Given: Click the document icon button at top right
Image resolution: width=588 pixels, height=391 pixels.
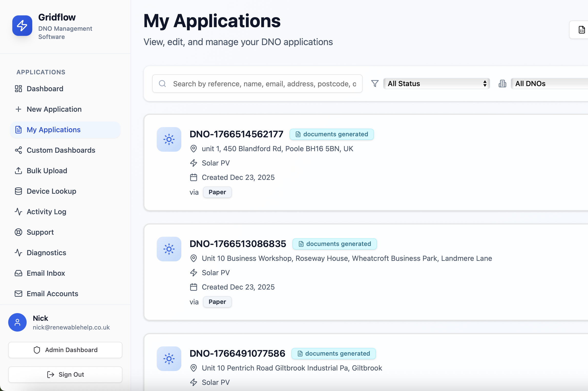Looking at the screenshot, I should tap(581, 30).
